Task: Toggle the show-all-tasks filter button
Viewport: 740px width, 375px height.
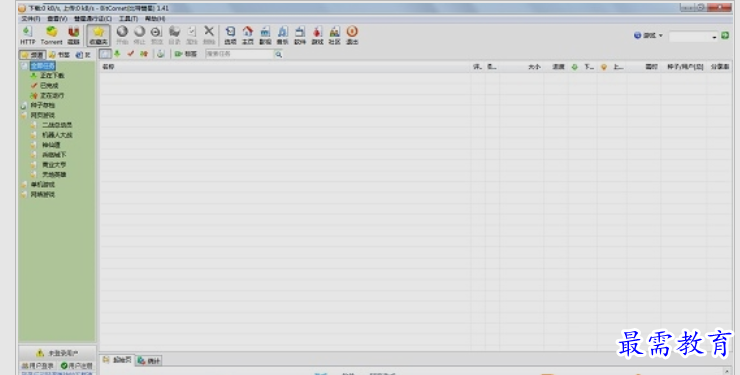Action: (105, 54)
